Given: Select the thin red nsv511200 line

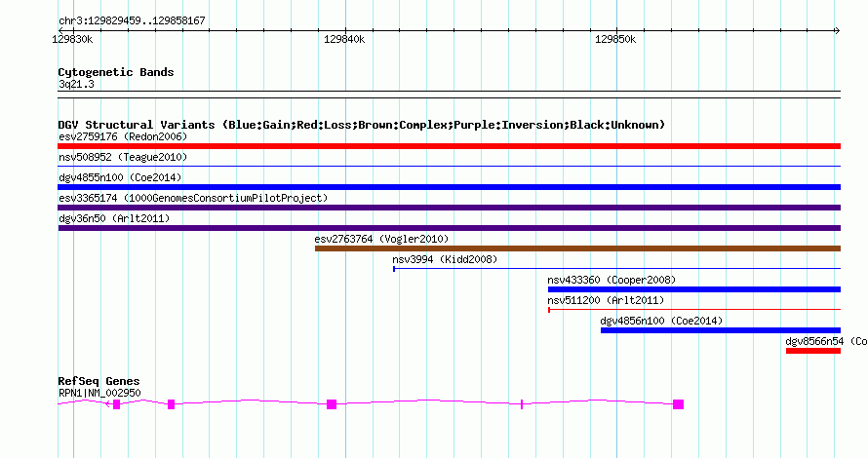Looking at the screenshot, I should point(694,310).
